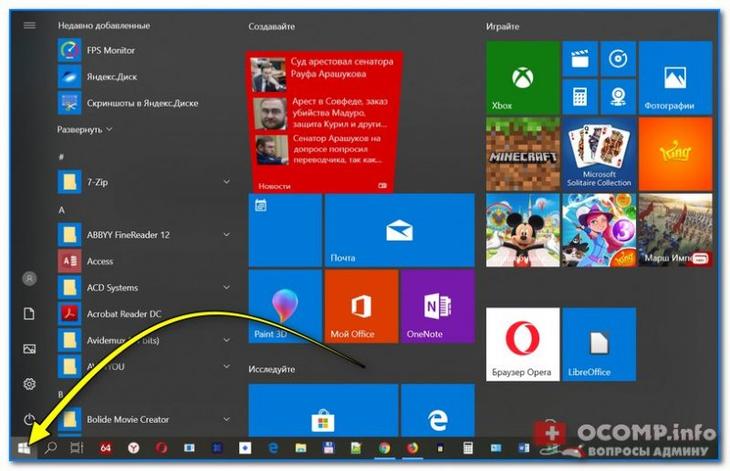Expand the 7-Zip folder chevron
The height and width of the screenshot is (471, 730).
[227, 182]
